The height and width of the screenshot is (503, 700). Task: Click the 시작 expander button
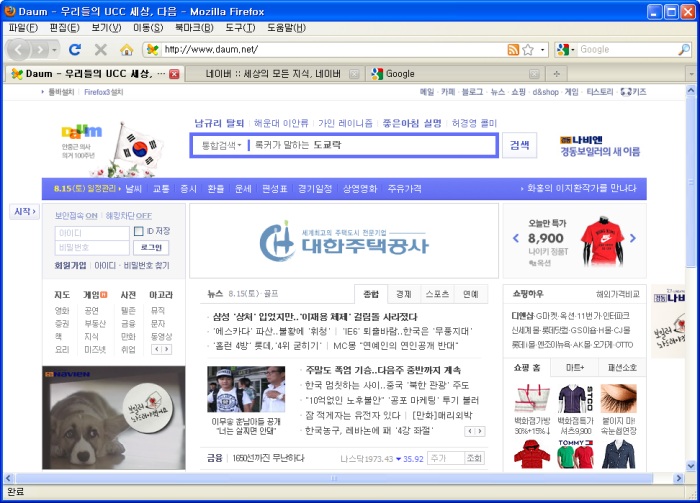[x=25, y=212]
